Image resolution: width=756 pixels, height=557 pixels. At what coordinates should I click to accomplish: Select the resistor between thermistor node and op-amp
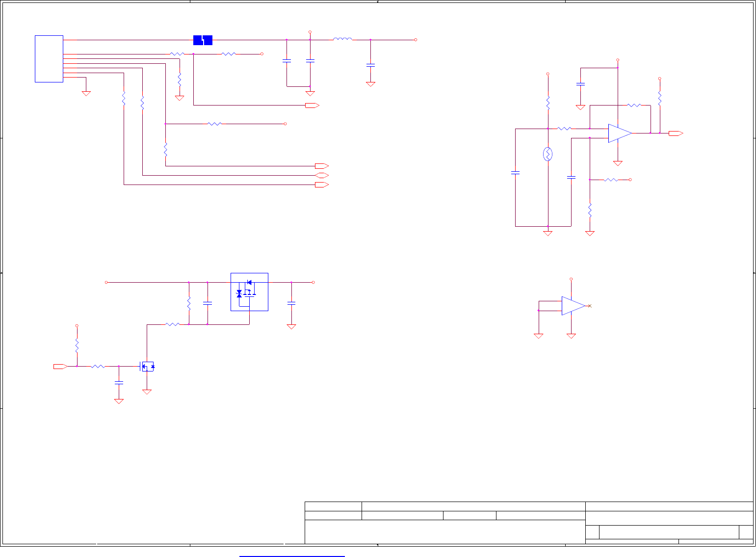click(x=564, y=129)
